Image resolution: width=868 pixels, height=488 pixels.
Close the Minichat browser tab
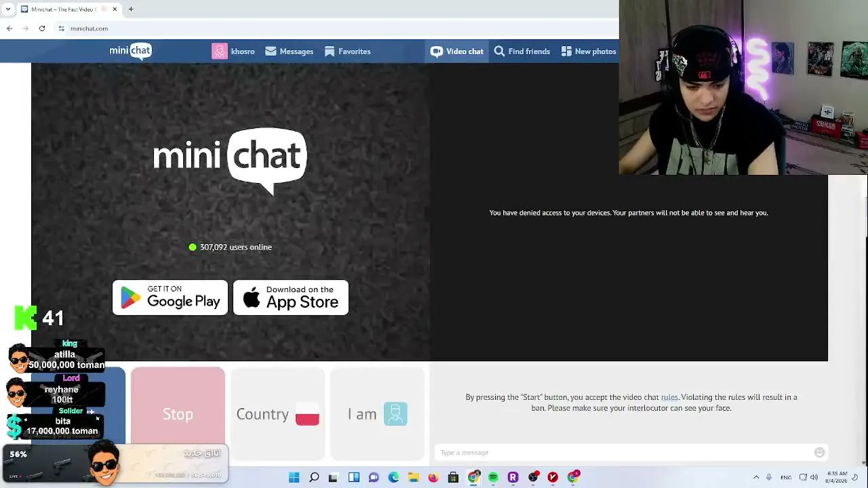pyautogui.click(x=115, y=9)
